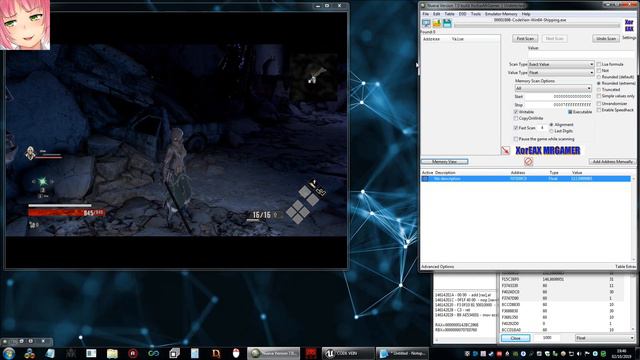
Task: Click the address list vertical scrollbar
Action: point(633,218)
